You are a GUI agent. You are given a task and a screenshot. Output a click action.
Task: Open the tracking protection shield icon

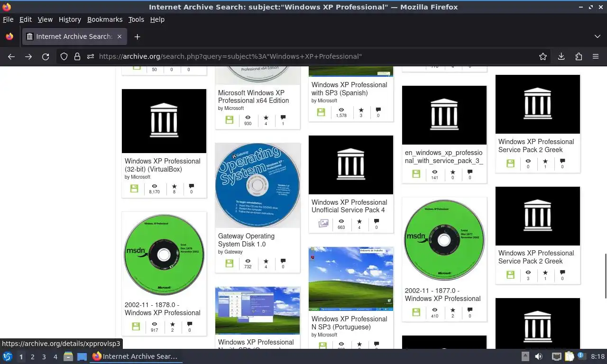coord(64,56)
